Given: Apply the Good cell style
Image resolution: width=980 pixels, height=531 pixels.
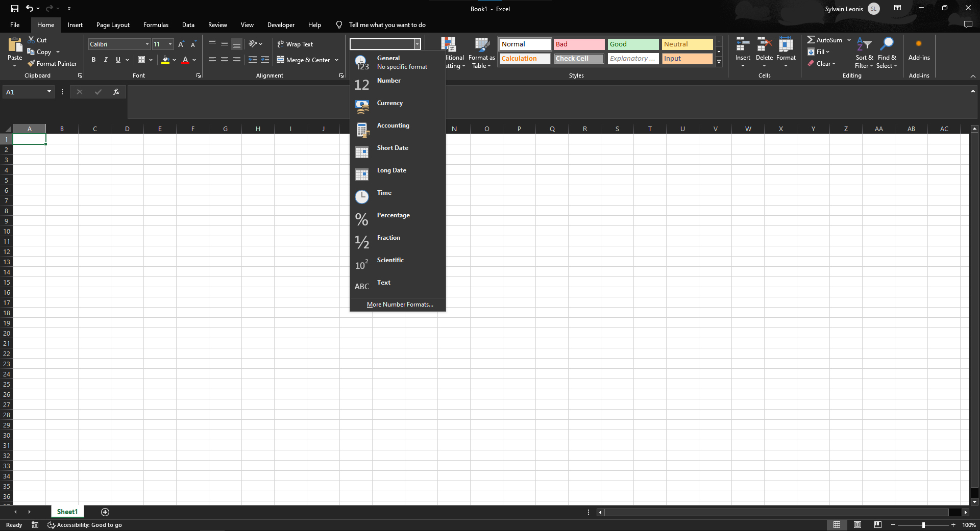Looking at the screenshot, I should pos(633,44).
